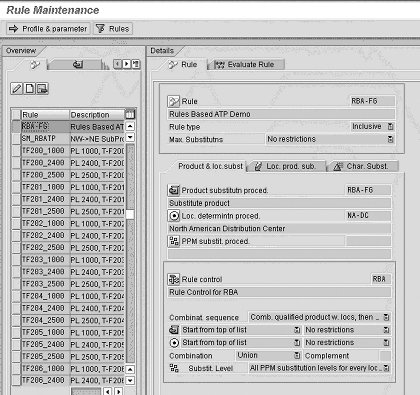Click the Rule column header
The image size is (420, 395).
click(x=45, y=115)
